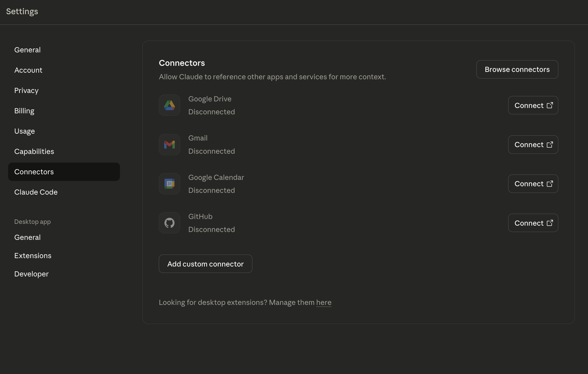Follow the 'here' desktop extensions link
588x374 pixels.
[x=323, y=302]
